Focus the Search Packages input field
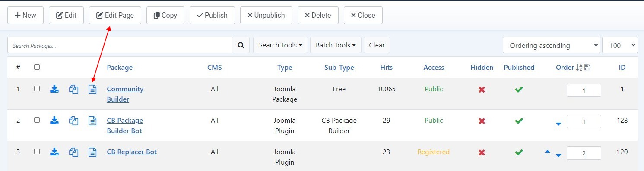Screen dimensions: 644x171 [x=120, y=45]
